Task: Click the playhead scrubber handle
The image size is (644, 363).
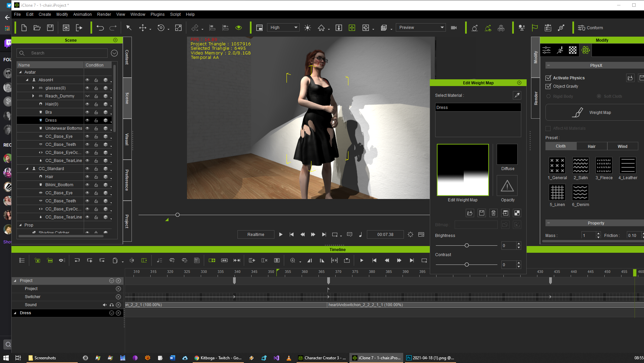Action: coord(178,215)
